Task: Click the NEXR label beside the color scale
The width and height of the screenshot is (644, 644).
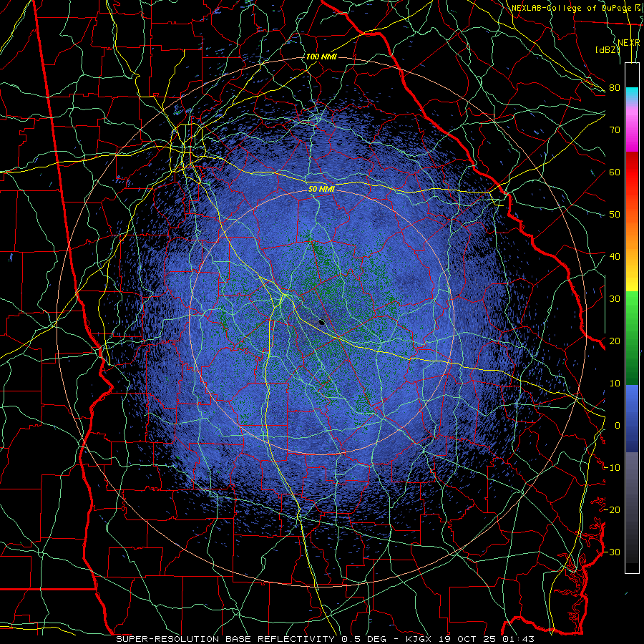Action: click(629, 43)
